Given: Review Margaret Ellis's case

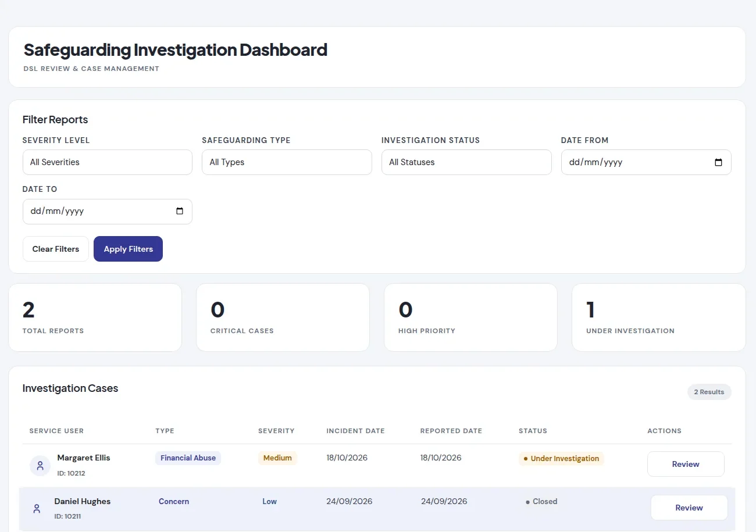Looking at the screenshot, I should coord(686,464).
